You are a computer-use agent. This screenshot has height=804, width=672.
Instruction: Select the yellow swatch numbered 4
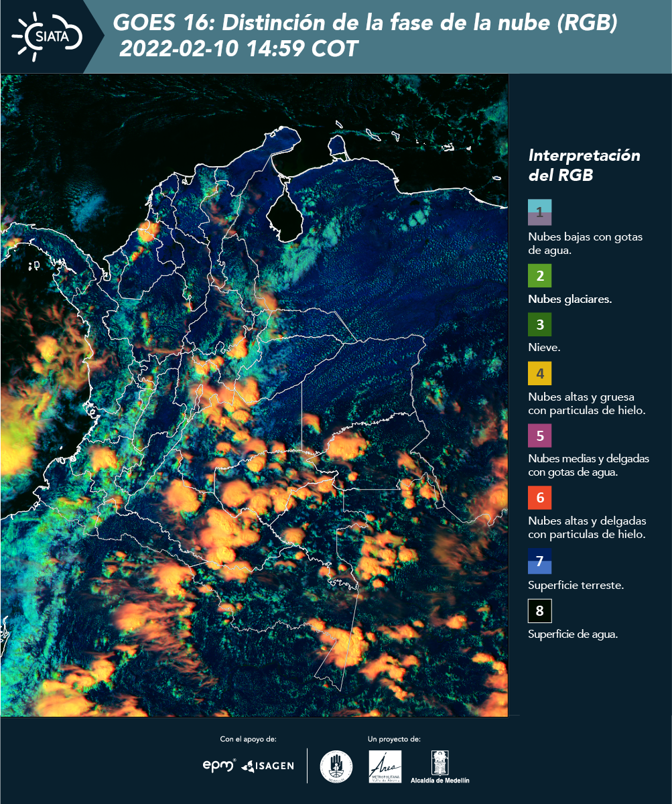pos(539,373)
